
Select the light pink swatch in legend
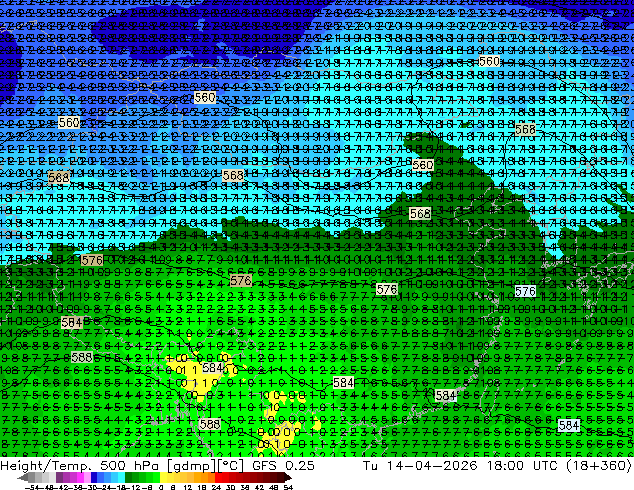[87, 478]
